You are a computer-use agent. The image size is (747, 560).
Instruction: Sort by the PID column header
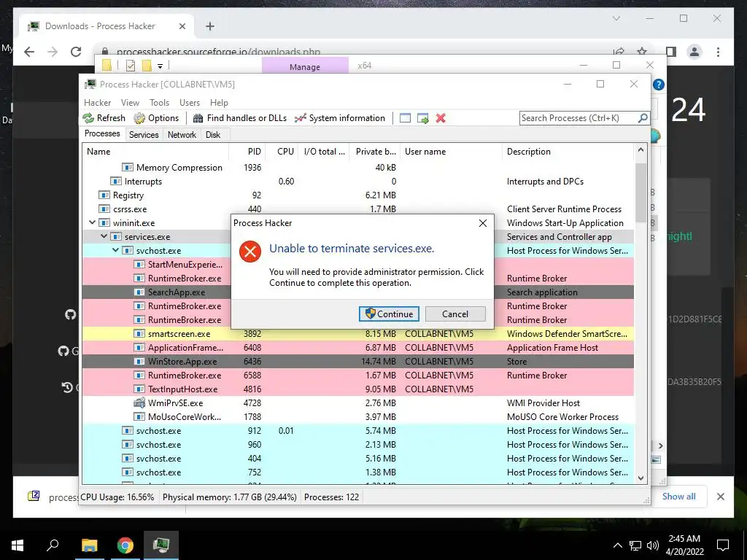(x=247, y=152)
